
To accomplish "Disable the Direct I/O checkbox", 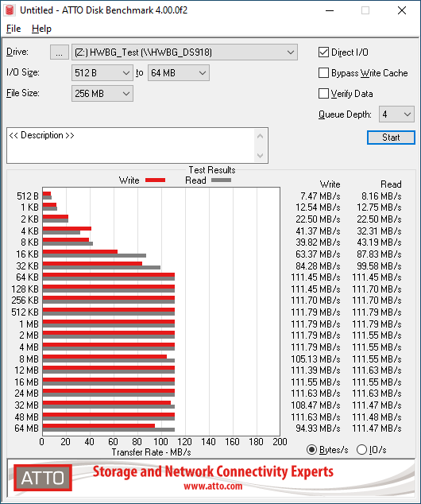I will [x=323, y=52].
